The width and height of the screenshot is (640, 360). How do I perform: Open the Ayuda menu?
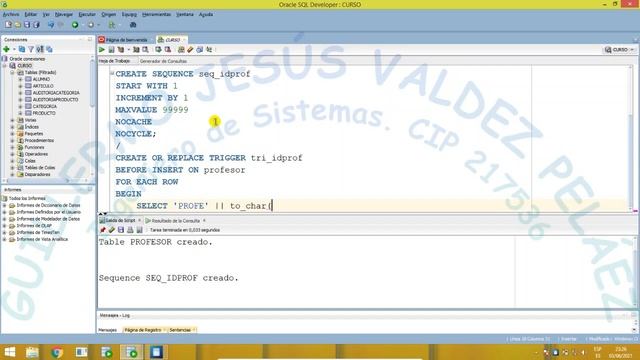[x=206, y=14]
